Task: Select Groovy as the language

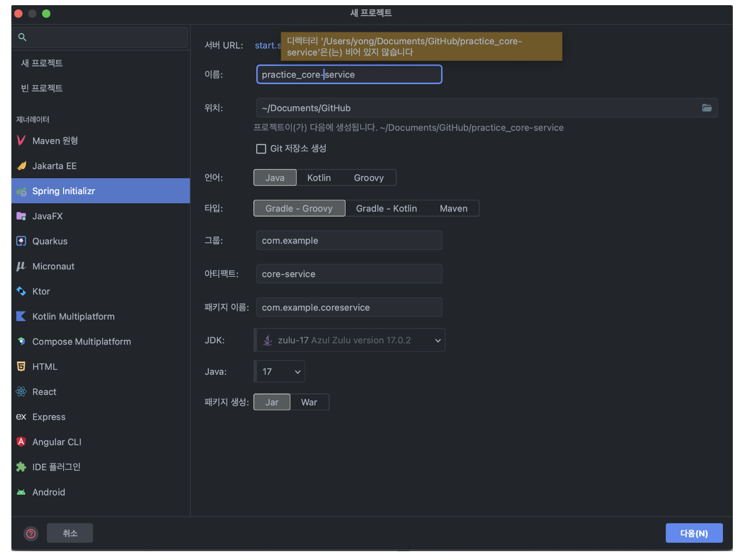Action: tap(369, 178)
